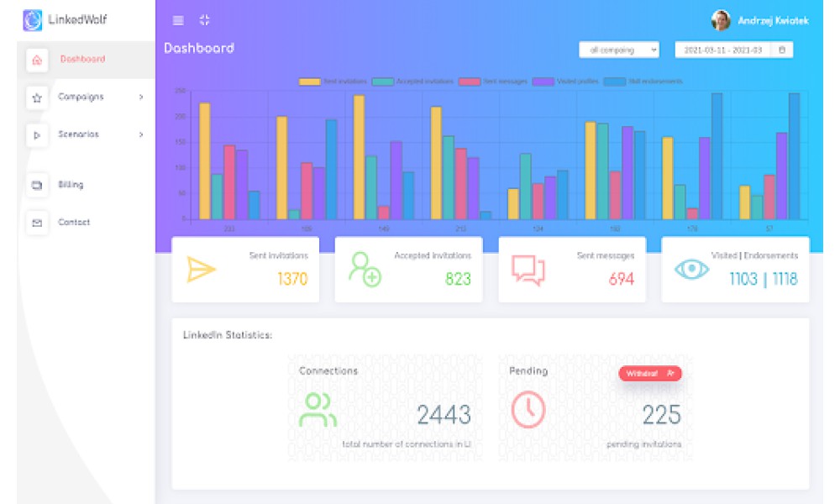This screenshot has height=504, width=840.
Task: Go to the Billing page
Action: [x=71, y=185]
